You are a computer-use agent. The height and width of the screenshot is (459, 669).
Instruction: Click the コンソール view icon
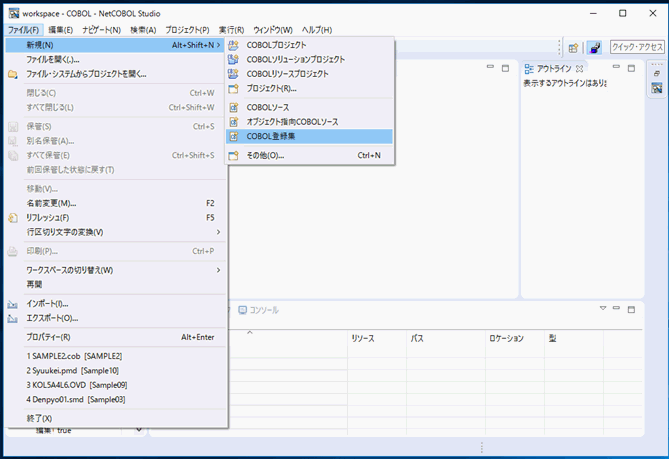242,310
